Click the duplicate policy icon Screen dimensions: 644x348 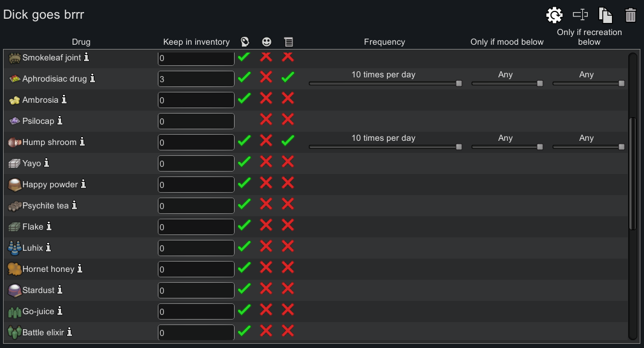[605, 15]
